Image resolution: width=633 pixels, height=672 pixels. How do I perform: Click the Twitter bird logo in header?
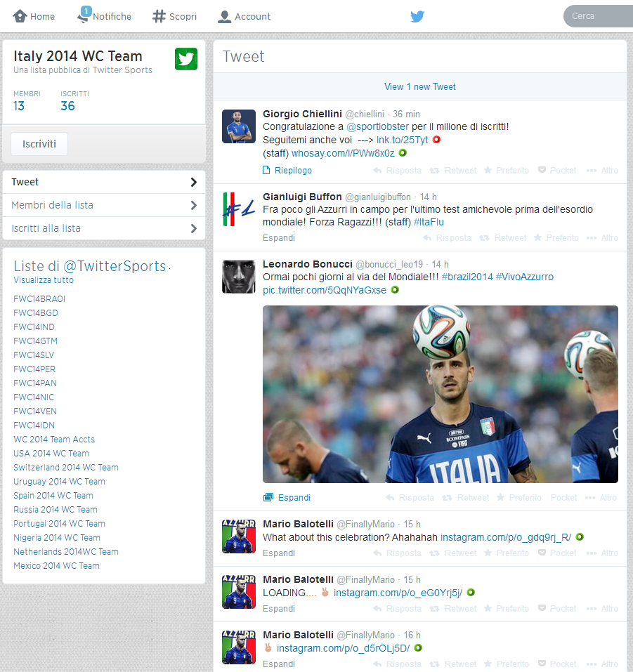pyautogui.click(x=417, y=16)
